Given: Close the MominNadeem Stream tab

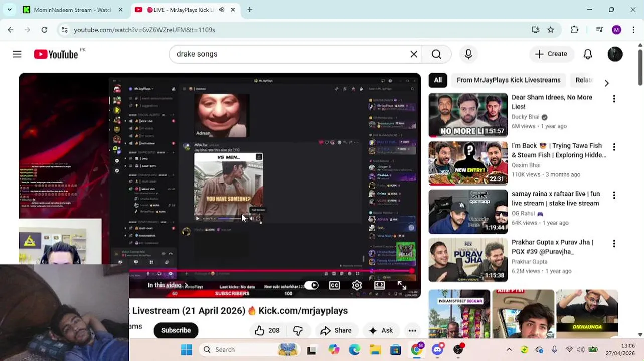Looking at the screenshot, I should click(120, 10).
